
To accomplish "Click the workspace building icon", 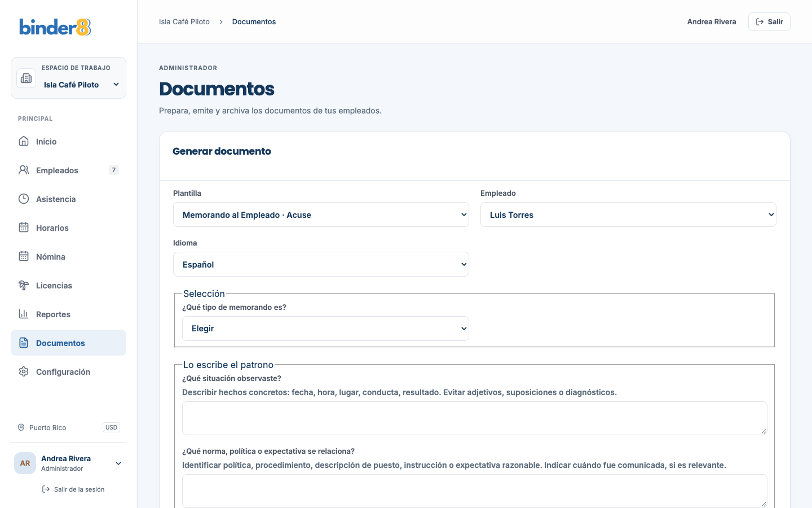I will [27, 78].
